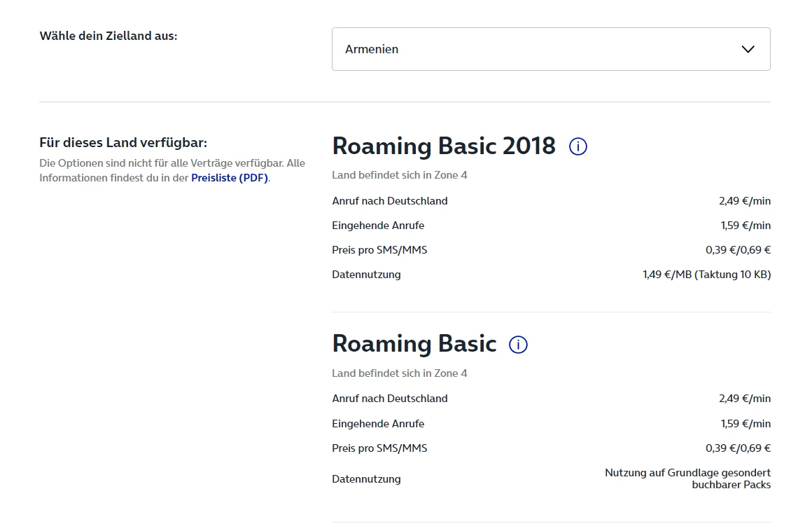Select "Datennutzung" row label in Roaming Basic 2018

[x=366, y=275]
